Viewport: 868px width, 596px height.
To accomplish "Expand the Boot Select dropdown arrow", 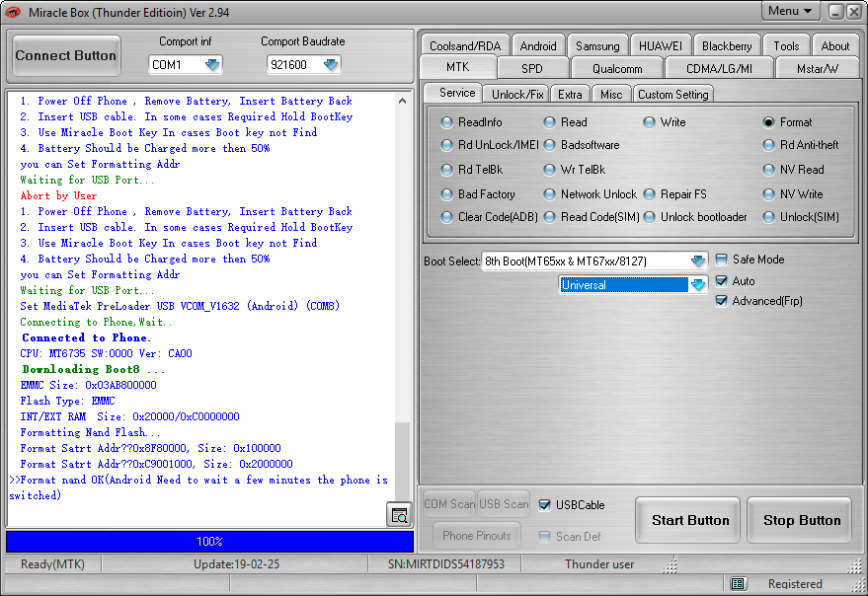I will (x=698, y=261).
